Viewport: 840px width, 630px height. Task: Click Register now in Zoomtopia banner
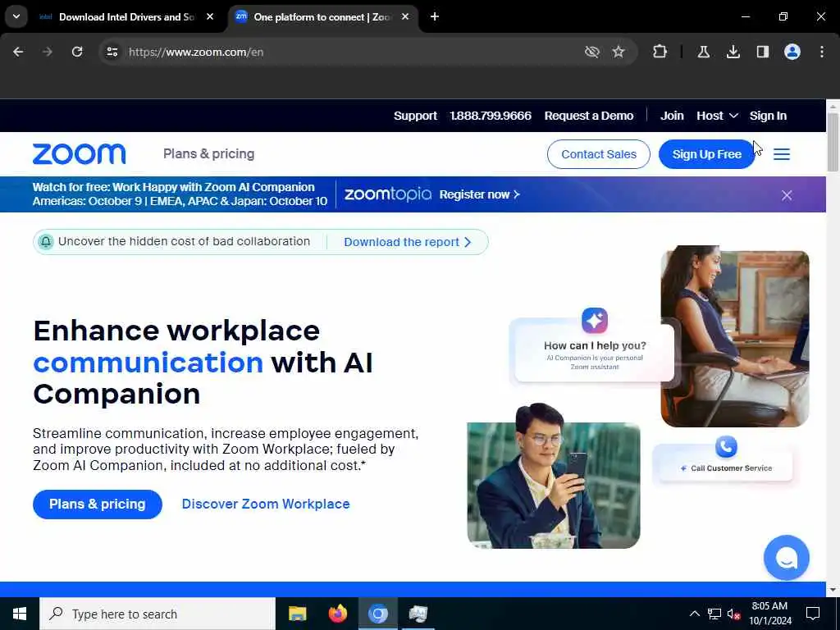pos(479,194)
